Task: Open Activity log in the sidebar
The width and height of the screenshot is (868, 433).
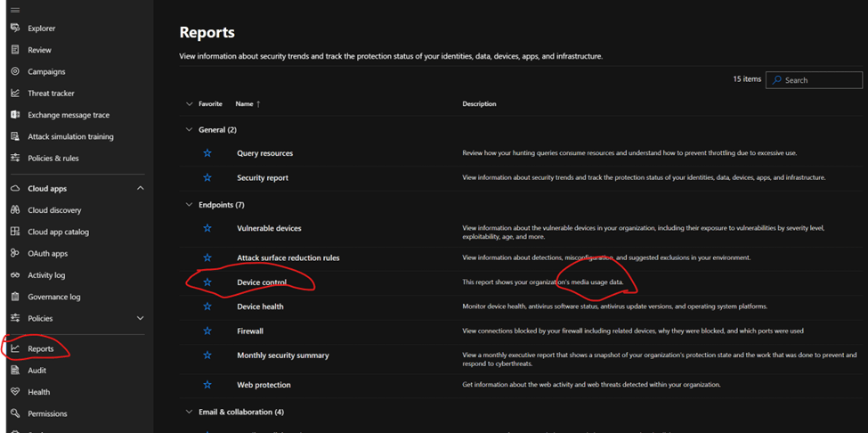Action: point(46,275)
